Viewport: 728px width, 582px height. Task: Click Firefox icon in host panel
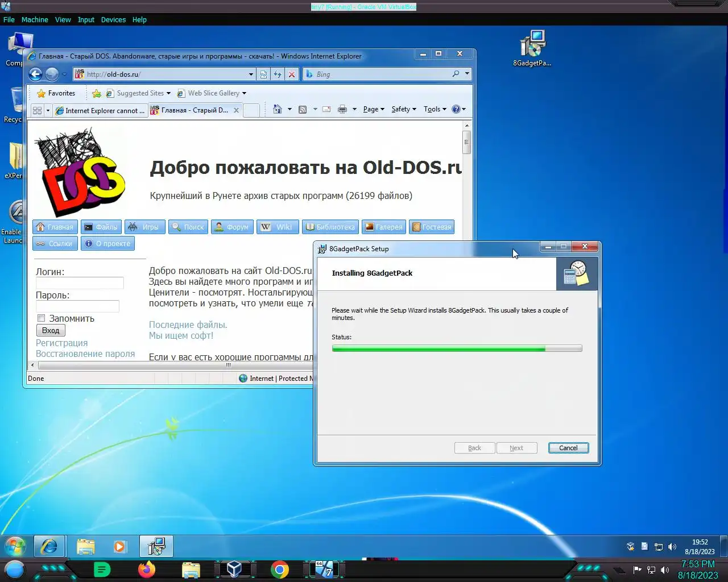coord(147,569)
